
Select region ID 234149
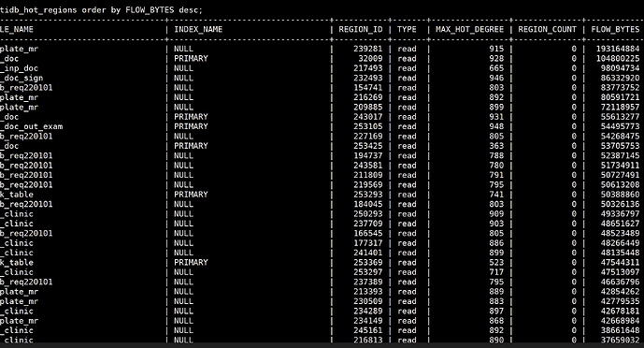(x=368, y=321)
